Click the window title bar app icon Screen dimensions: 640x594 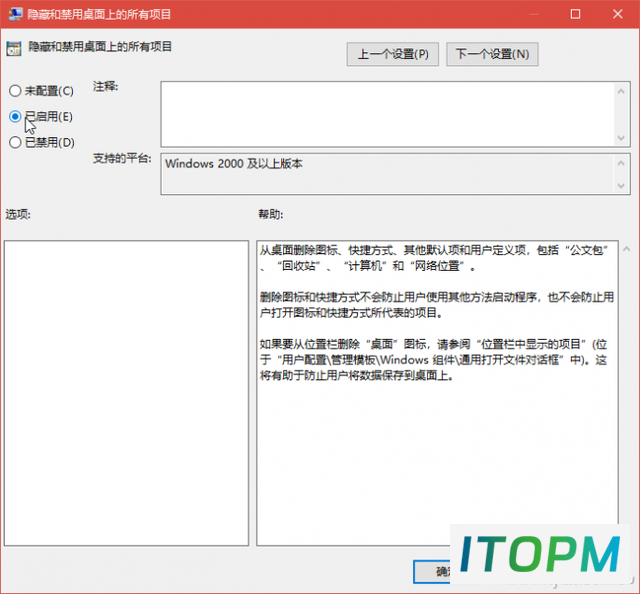click(x=16, y=14)
